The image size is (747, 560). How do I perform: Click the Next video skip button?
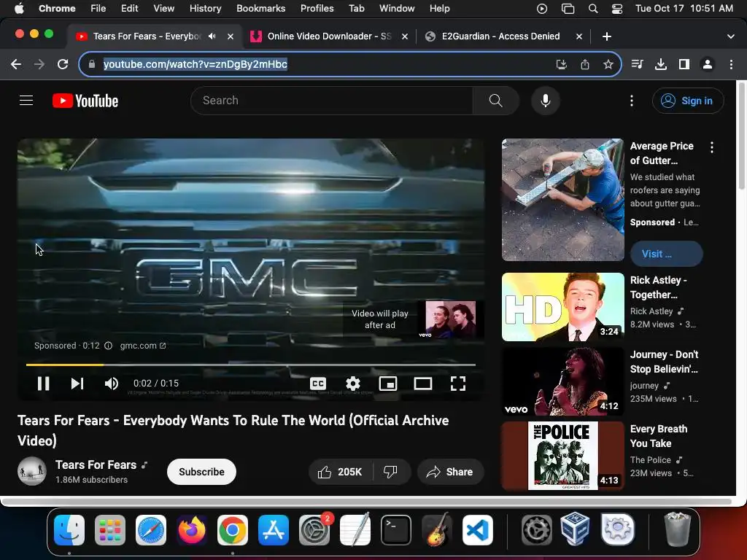tap(77, 384)
